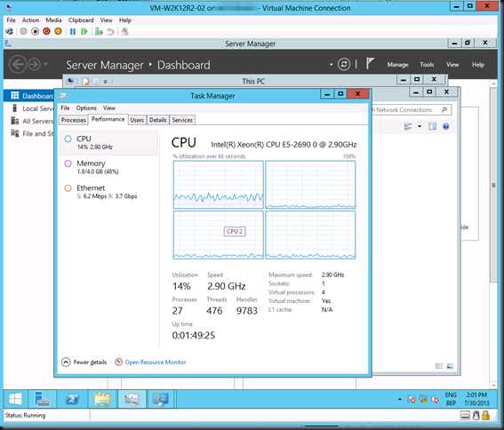Switch to details view icon at window bottom
The height and width of the screenshot is (430, 504).
[x=439, y=366]
